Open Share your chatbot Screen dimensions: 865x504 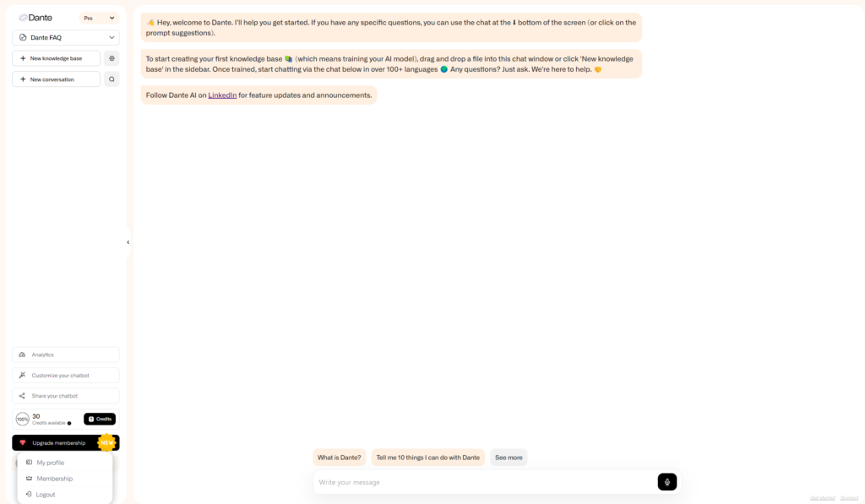point(66,395)
